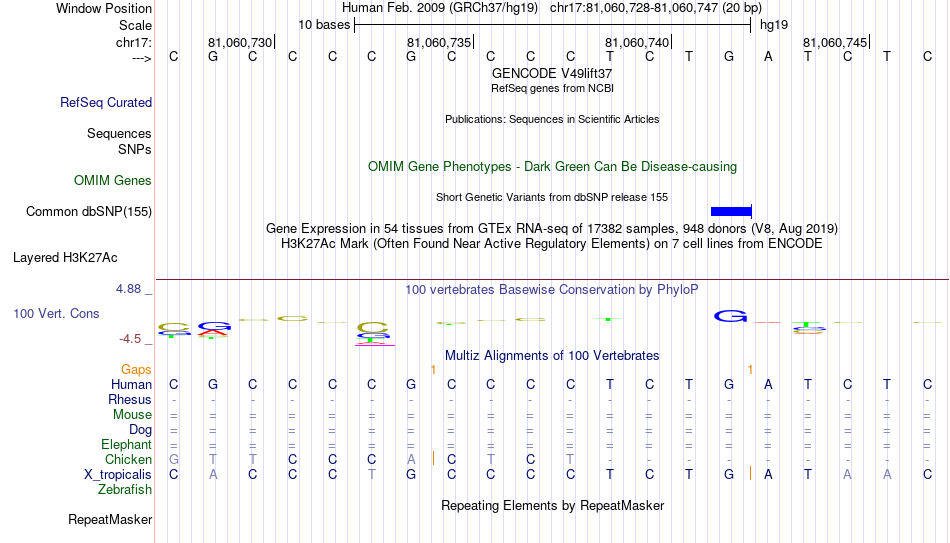Click the Sequences label on the left

(x=119, y=133)
